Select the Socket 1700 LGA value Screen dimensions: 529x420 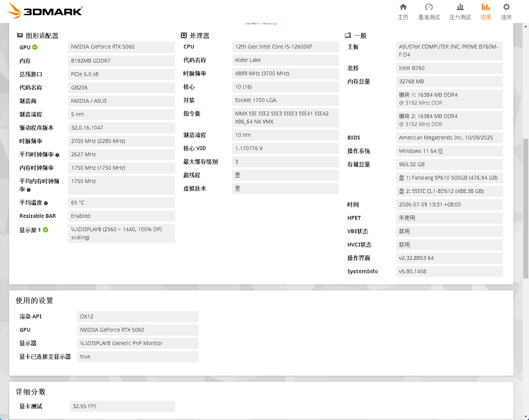286,100
